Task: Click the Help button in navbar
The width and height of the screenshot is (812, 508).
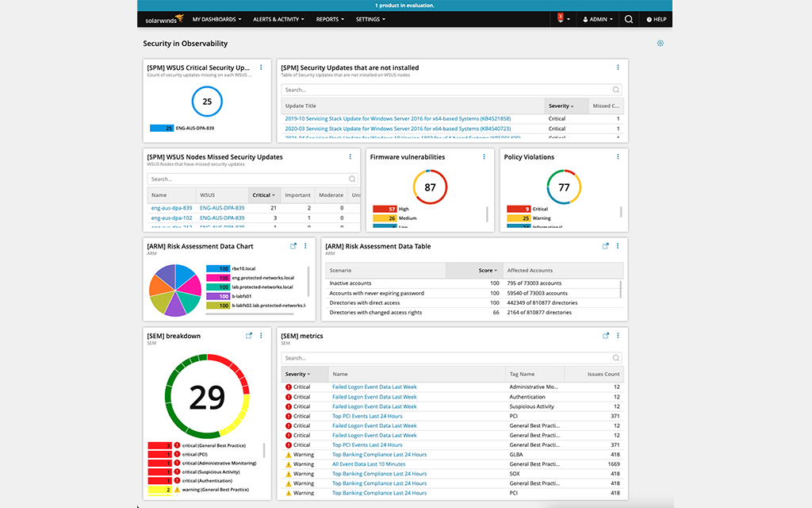Action: pyautogui.click(x=656, y=19)
